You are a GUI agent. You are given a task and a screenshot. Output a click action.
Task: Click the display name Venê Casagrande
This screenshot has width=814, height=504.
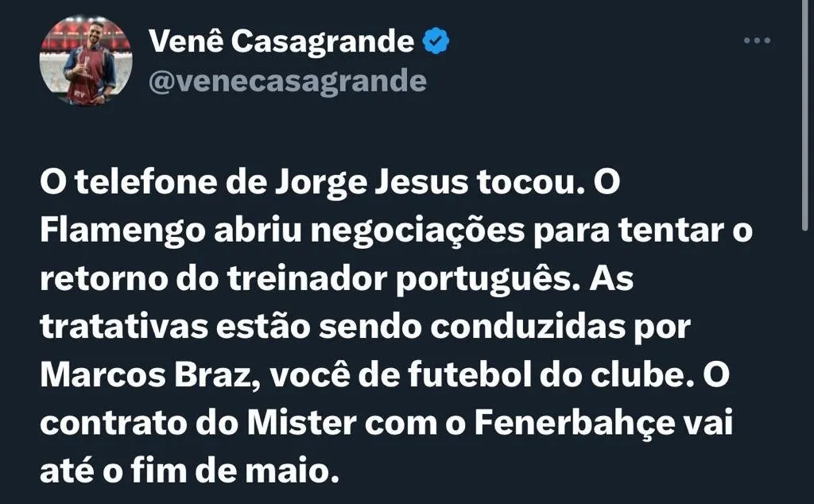coord(281,41)
